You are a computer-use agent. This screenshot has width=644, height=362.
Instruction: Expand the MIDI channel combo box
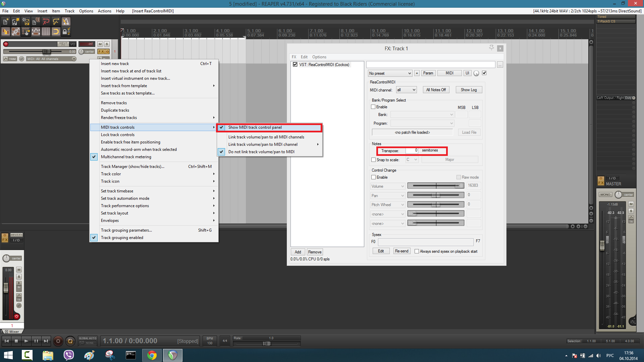tap(406, 90)
